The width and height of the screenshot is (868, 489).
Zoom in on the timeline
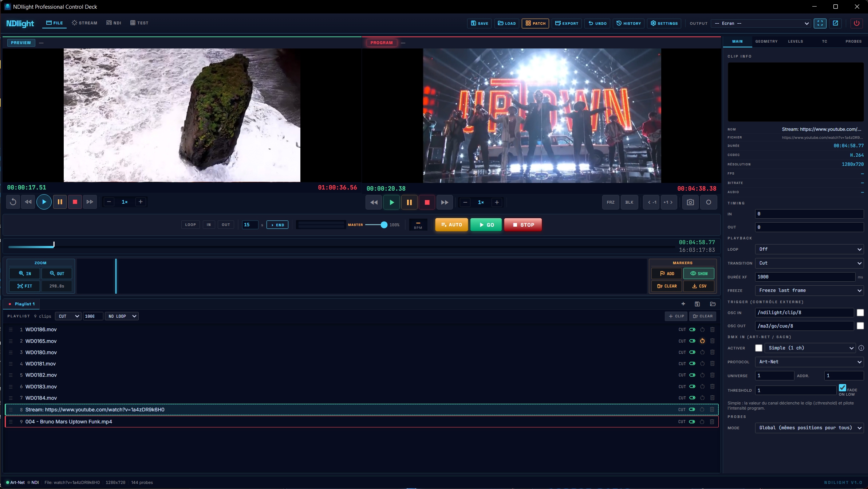pyautogui.click(x=25, y=274)
